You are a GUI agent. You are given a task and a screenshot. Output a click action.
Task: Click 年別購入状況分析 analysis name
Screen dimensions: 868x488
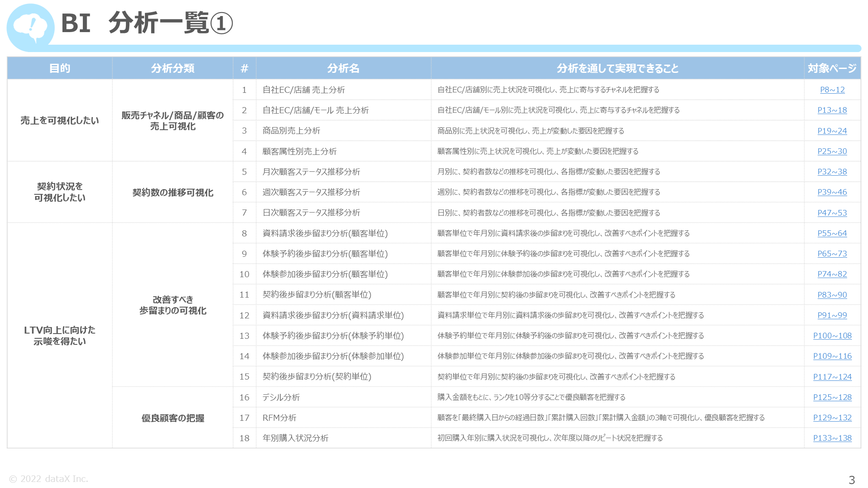tap(296, 438)
